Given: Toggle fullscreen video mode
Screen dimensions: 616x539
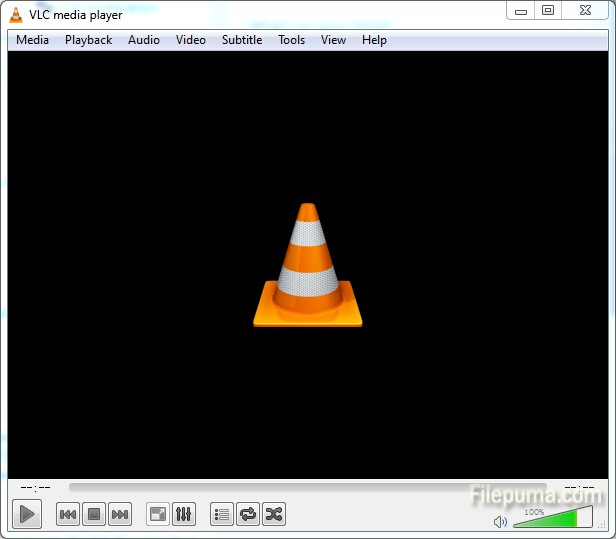Looking at the screenshot, I should click(x=158, y=514).
